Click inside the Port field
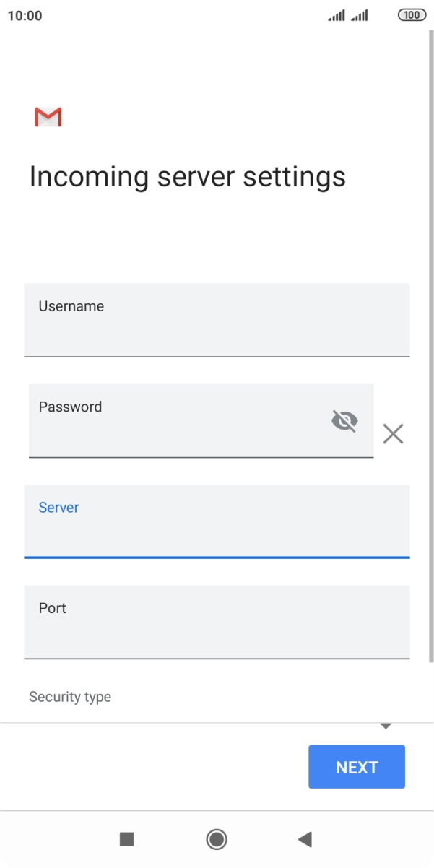Image resolution: width=434 pixels, height=868 pixels. coord(216,622)
